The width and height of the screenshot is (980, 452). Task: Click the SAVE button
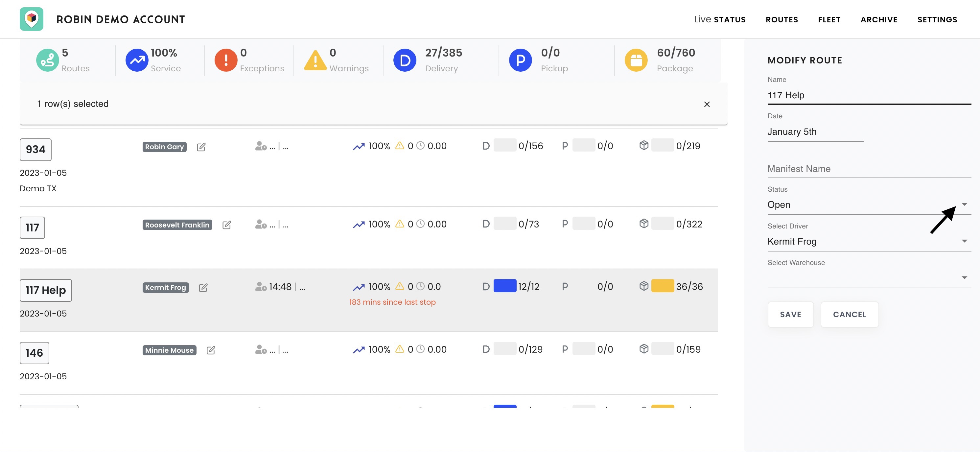click(791, 314)
